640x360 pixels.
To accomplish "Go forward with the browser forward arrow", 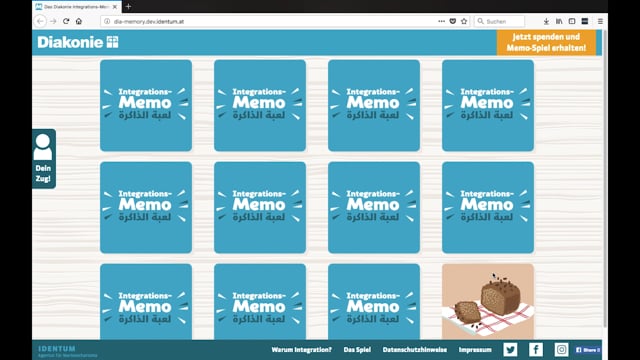I will (53, 21).
